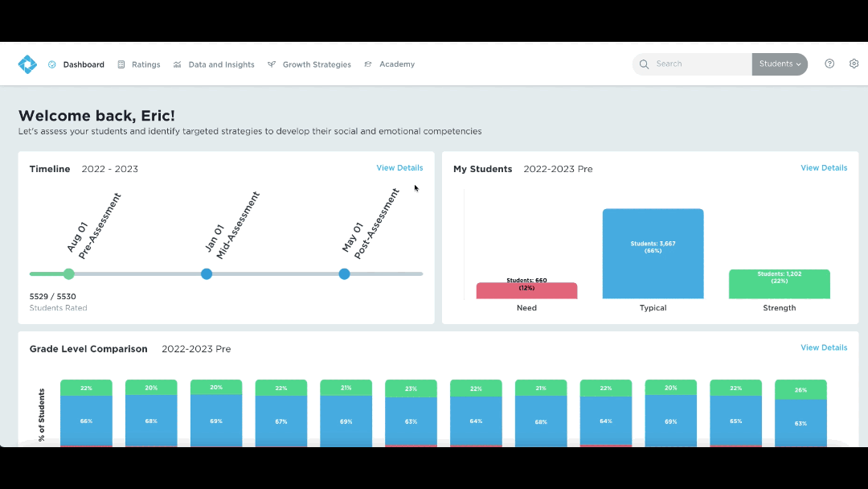Open View Details for Grade Level Comparison
Screen dimensions: 868x489
(x=824, y=347)
